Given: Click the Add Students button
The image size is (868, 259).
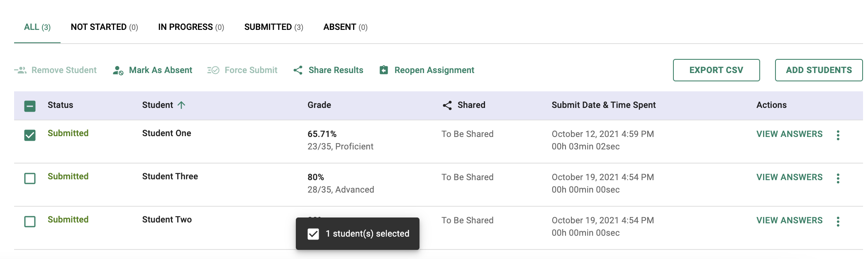Looking at the screenshot, I should coord(819,70).
